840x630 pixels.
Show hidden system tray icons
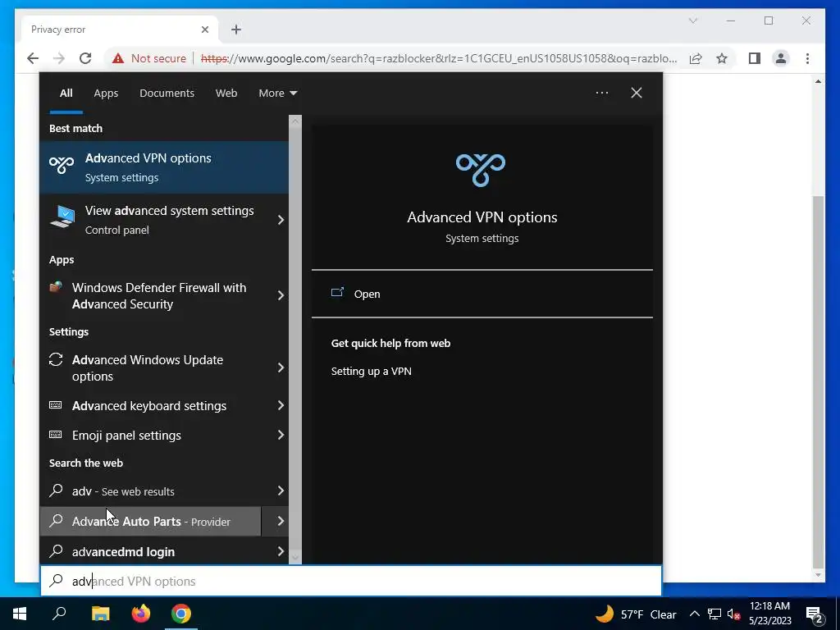[694, 614]
